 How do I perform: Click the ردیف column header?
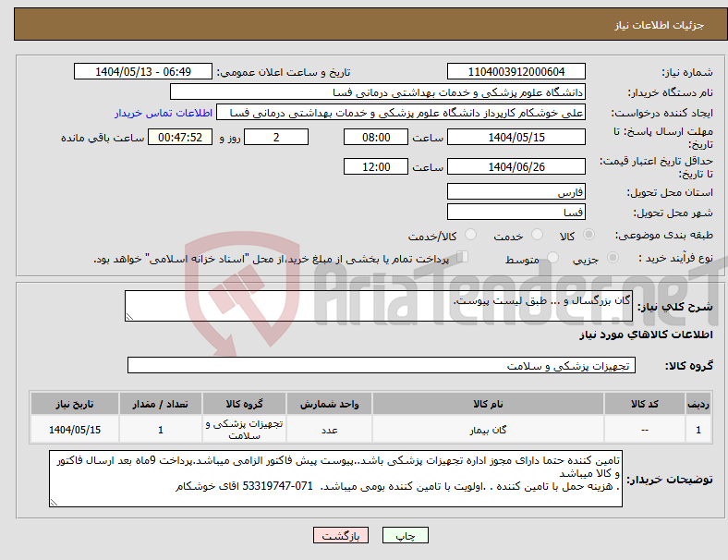(x=698, y=404)
